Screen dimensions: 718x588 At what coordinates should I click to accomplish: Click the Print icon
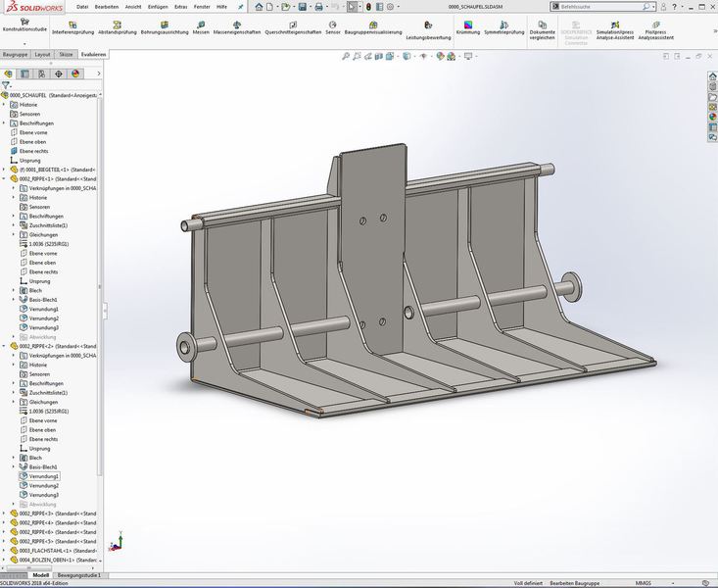(x=319, y=7)
